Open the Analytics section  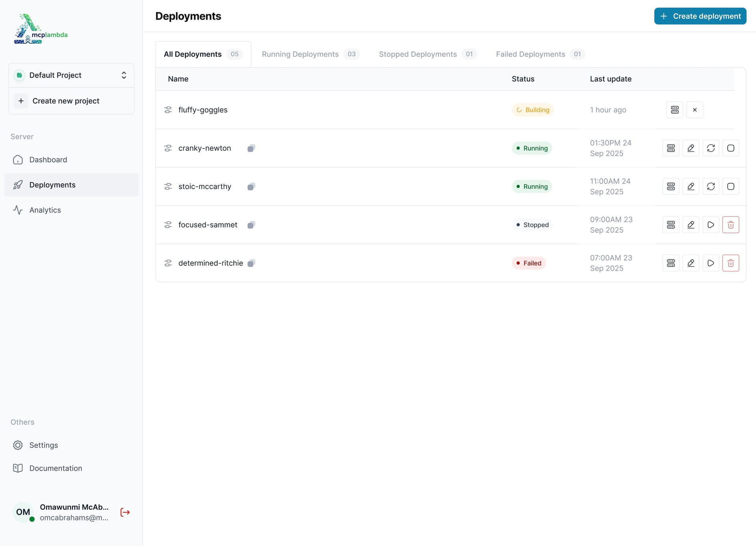point(45,210)
